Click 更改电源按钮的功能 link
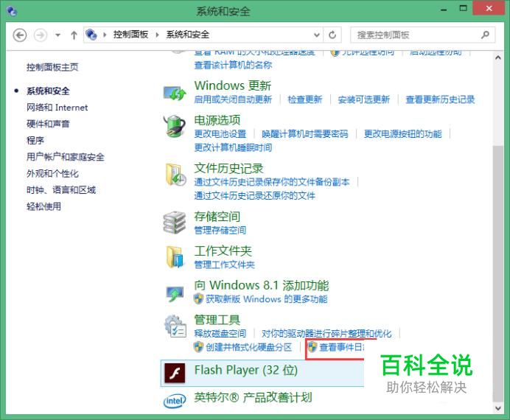This screenshot has height=420, width=510. pyautogui.click(x=403, y=134)
